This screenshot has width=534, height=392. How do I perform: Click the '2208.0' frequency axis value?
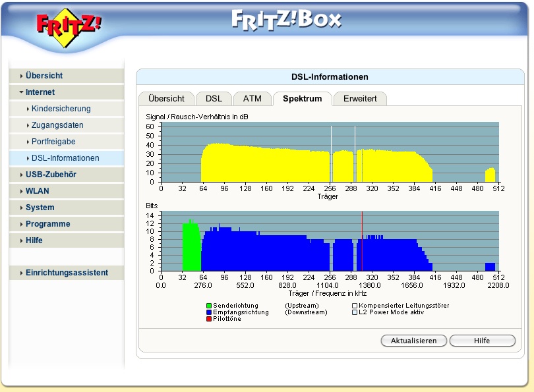498,285
